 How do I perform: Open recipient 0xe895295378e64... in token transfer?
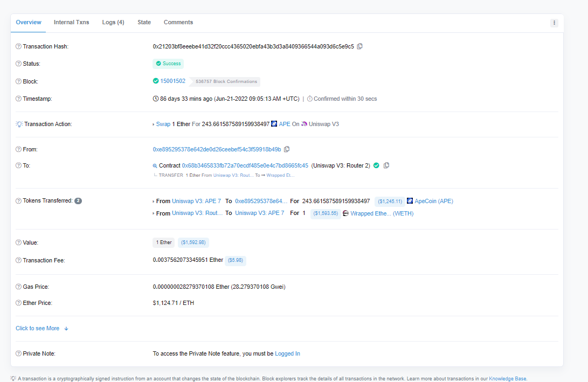pos(261,201)
